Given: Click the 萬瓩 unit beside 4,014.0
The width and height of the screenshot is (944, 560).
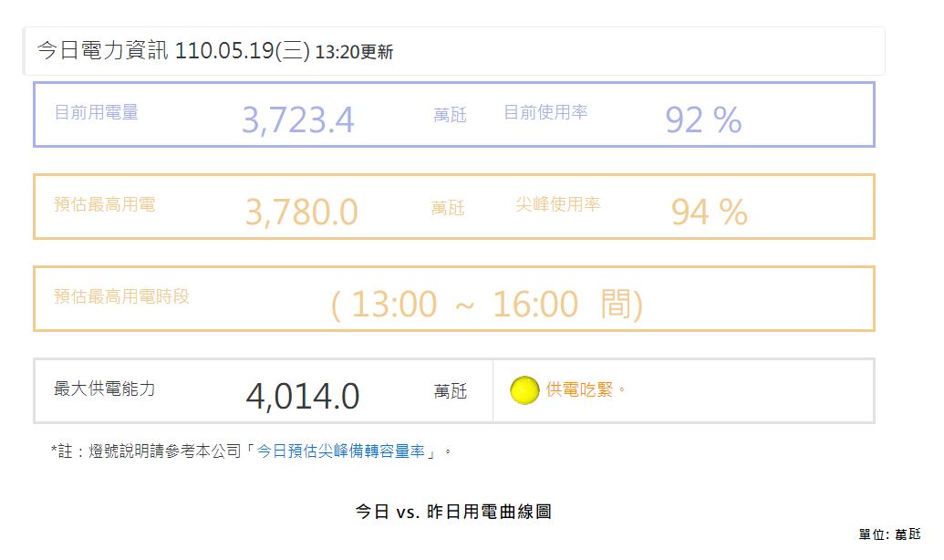Looking at the screenshot, I should (x=450, y=391).
